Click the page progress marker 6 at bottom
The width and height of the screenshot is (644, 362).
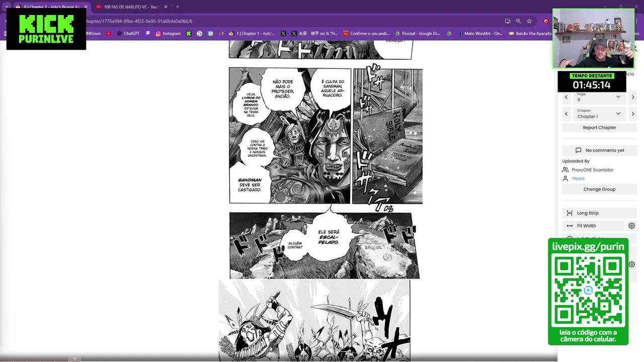tap(74, 358)
